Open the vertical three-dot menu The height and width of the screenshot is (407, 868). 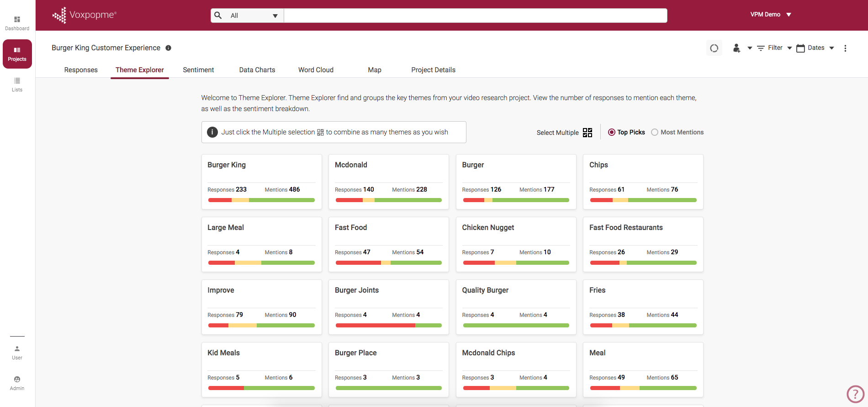[x=845, y=48]
